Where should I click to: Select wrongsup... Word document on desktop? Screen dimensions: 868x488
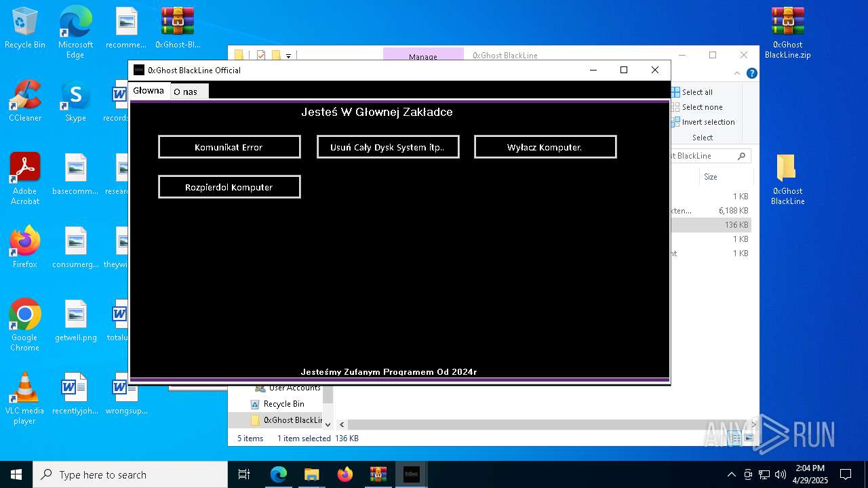click(126, 394)
